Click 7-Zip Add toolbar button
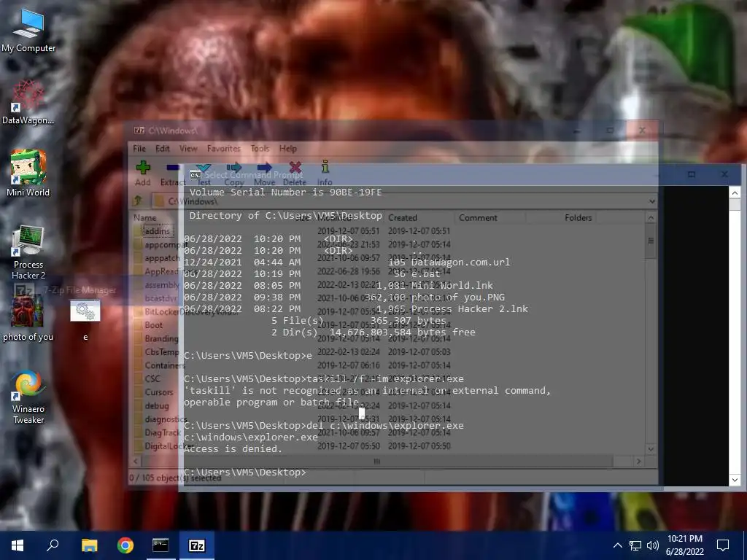 pos(143,174)
